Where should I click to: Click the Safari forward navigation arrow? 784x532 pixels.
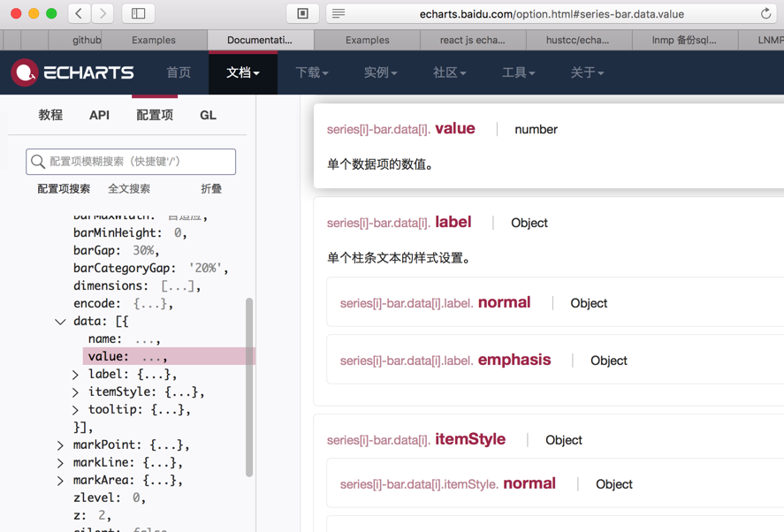(x=103, y=13)
